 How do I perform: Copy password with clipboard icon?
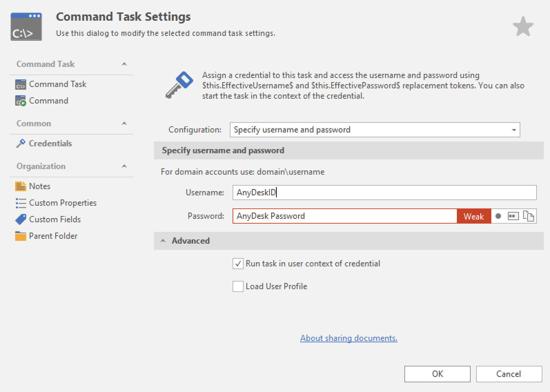[528, 216]
